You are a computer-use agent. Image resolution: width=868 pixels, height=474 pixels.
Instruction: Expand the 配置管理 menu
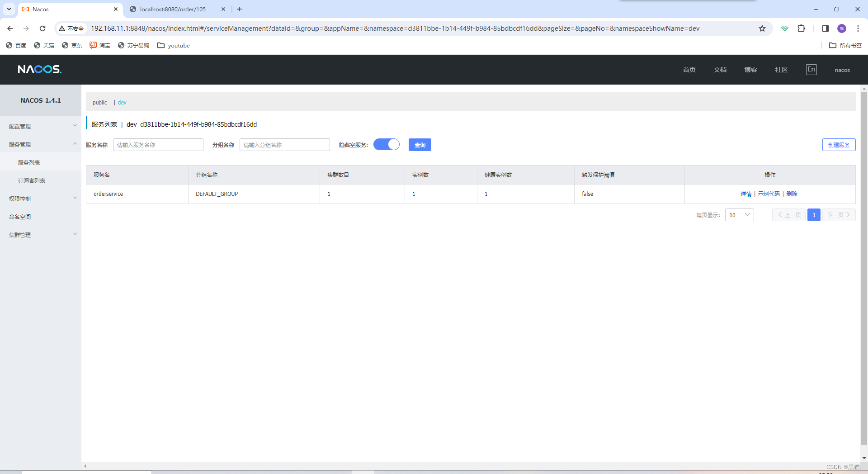[41, 126]
